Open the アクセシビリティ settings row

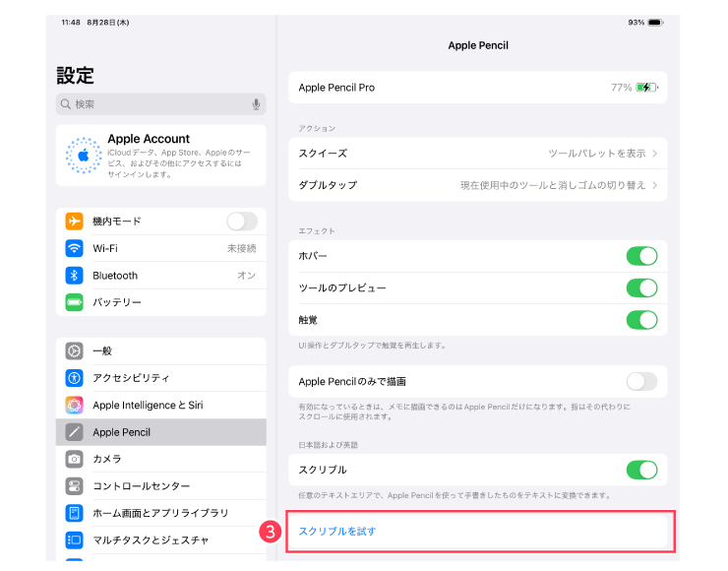[x=161, y=378]
